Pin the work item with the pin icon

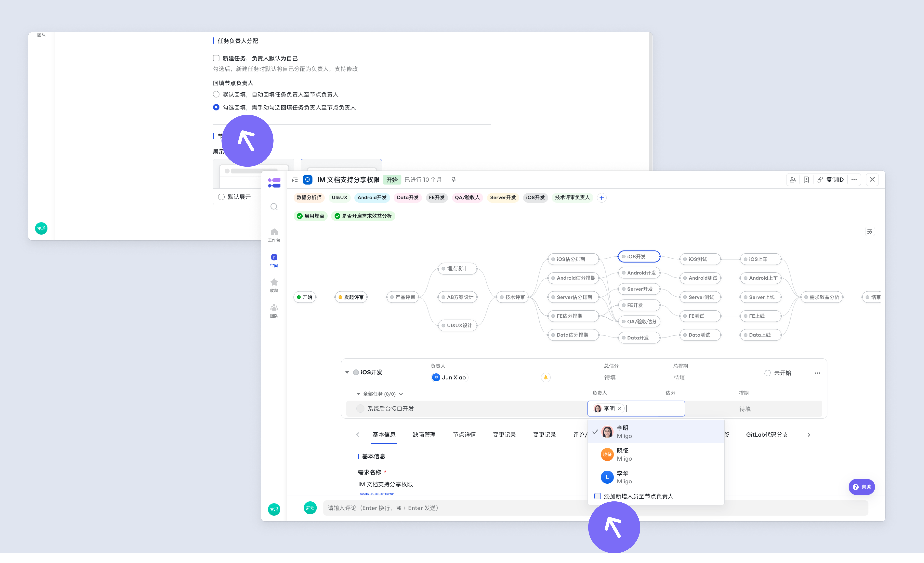pos(453,180)
